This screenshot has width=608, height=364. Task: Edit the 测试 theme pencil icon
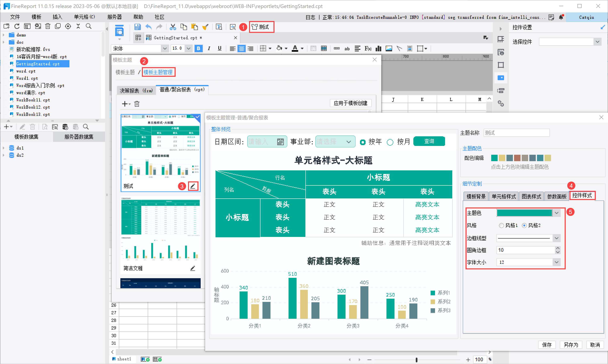pyautogui.click(x=193, y=186)
